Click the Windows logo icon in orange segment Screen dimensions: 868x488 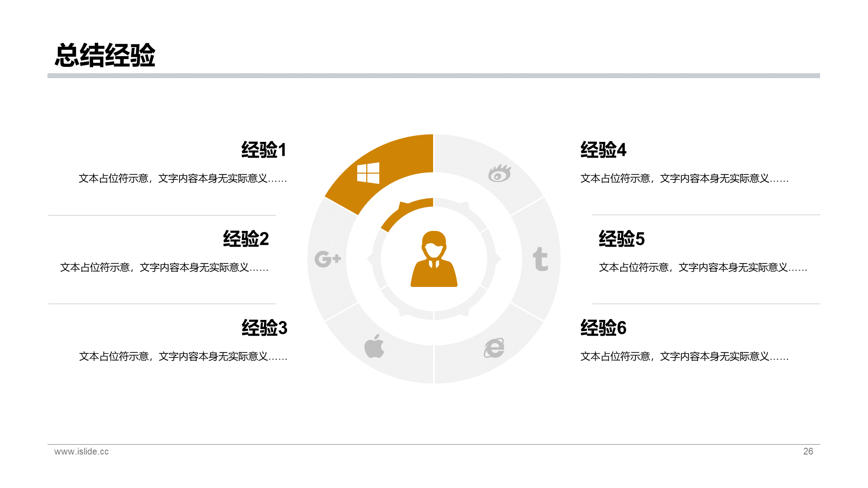(x=368, y=173)
